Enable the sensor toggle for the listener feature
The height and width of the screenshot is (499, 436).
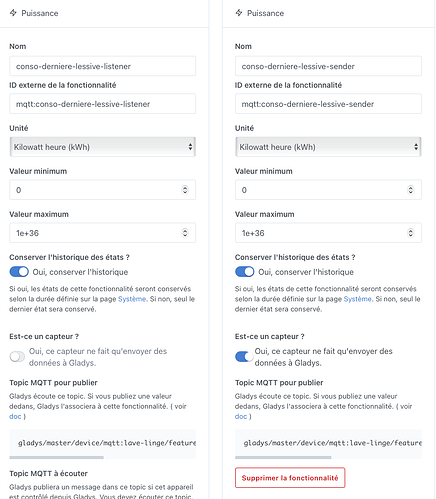click(x=17, y=357)
